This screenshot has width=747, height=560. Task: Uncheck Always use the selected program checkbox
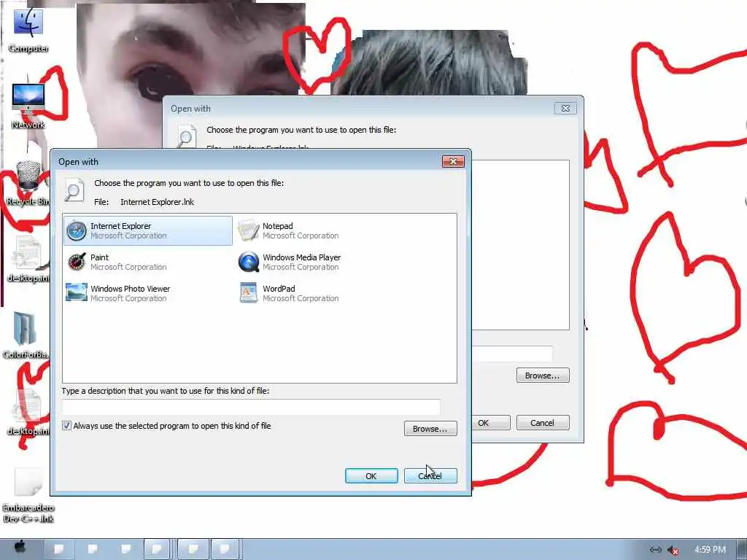66,426
